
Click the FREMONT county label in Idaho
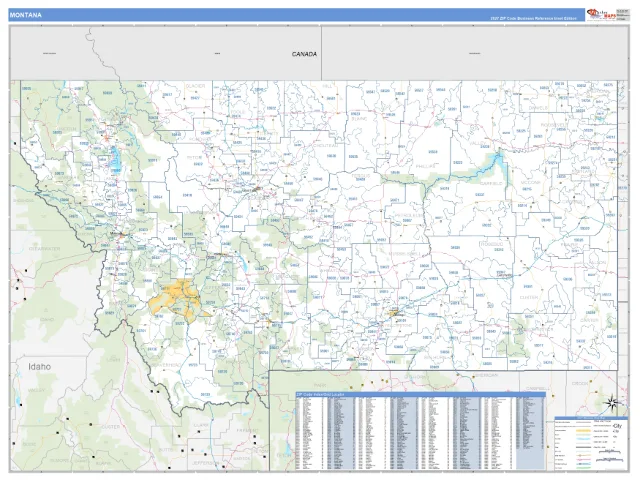(247, 431)
